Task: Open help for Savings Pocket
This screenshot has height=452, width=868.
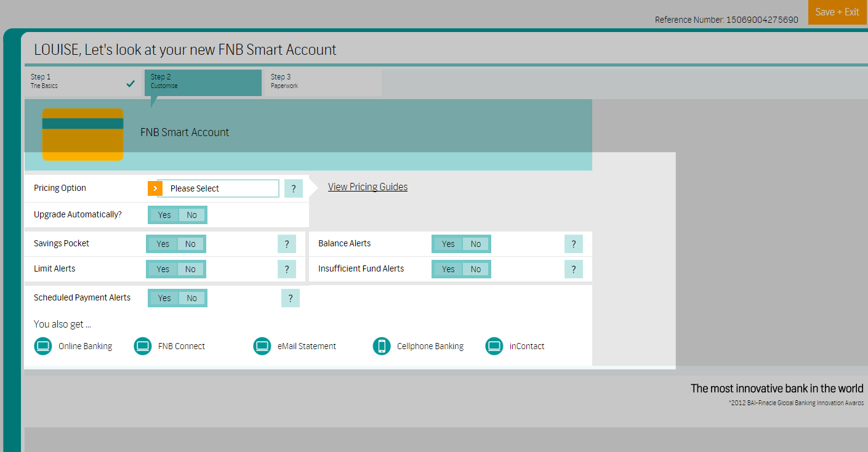Action: (x=287, y=244)
